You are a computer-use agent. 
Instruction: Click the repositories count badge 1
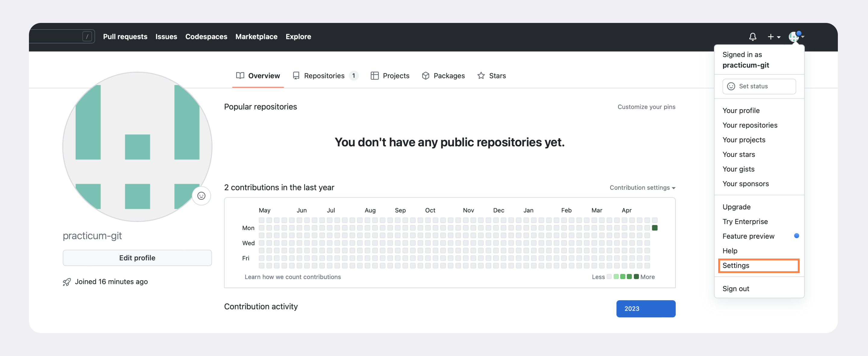click(x=354, y=76)
